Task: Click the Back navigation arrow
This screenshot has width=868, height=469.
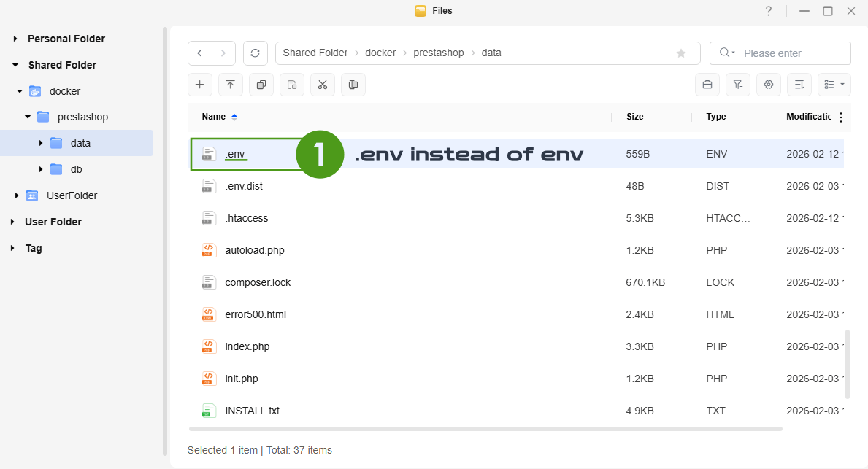Action: (199, 53)
